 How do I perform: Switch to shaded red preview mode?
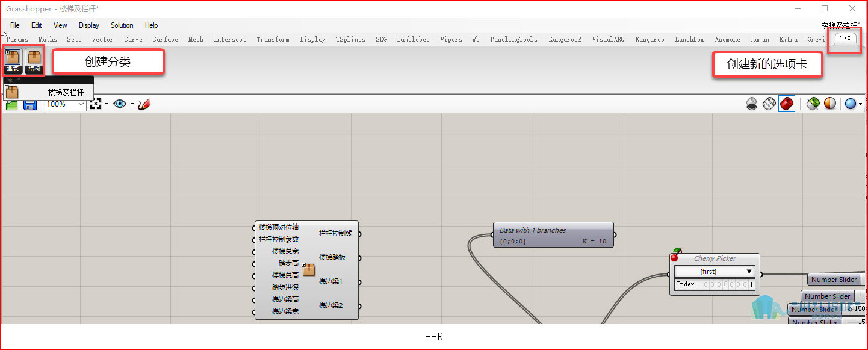click(x=787, y=104)
